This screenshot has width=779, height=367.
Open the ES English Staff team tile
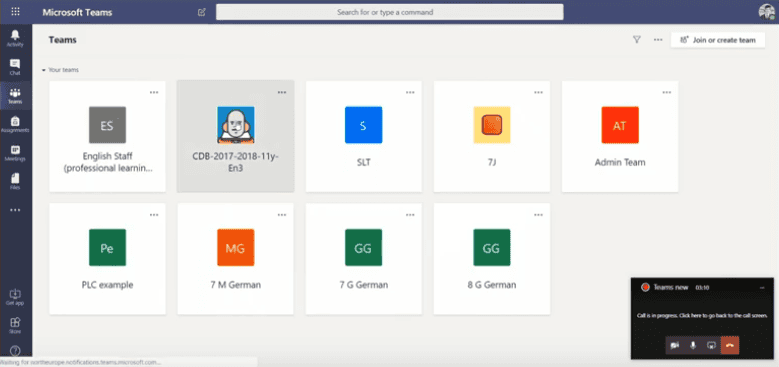[x=107, y=125]
